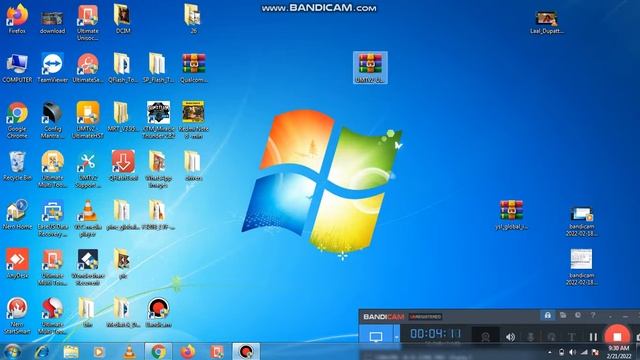Open the Recycle Bin
Viewport: 640px width, 360px height.
[17, 166]
